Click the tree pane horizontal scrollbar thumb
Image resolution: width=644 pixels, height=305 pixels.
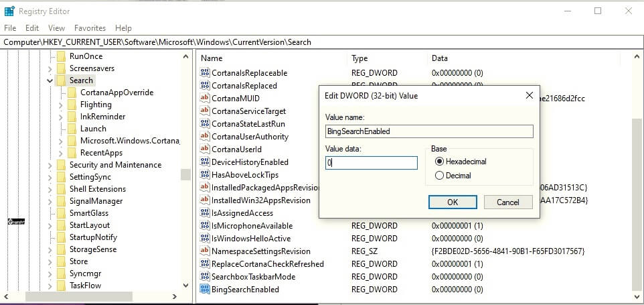(x=79, y=296)
